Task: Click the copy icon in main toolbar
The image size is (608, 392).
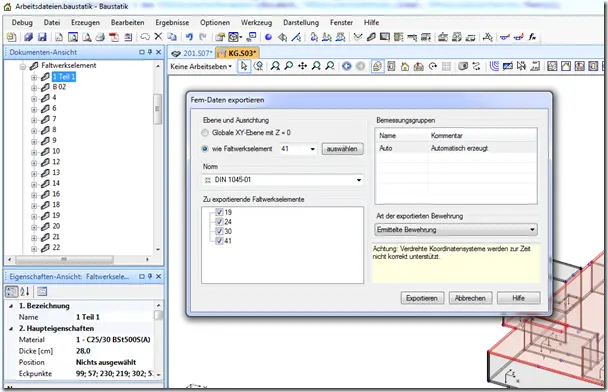Action: click(x=172, y=37)
